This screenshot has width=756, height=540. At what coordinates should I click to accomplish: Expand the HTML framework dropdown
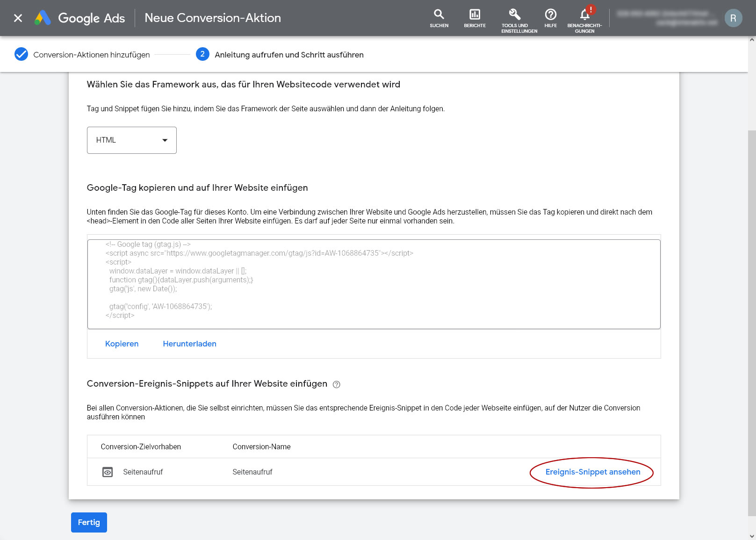tap(131, 140)
